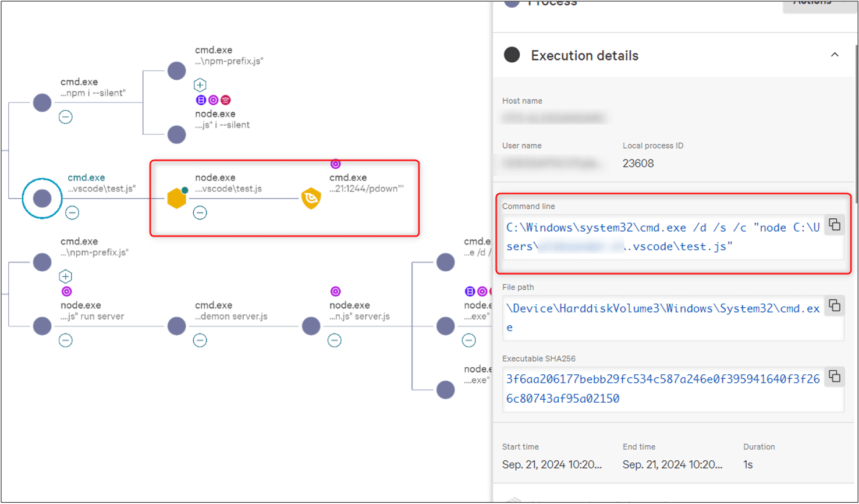
Task: Click the magenta target indicator above node.exe i --silent
Action: click(x=213, y=100)
